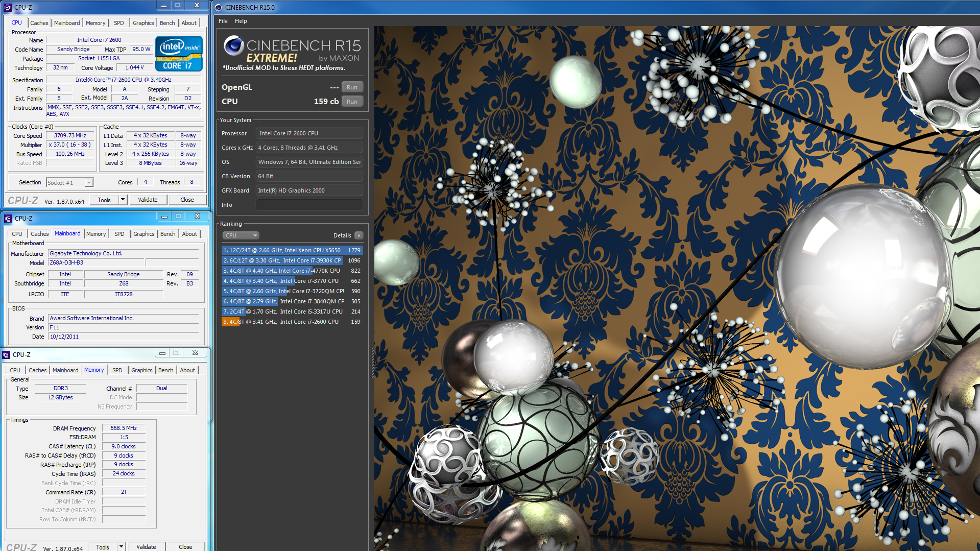Open the Cinebench File menu
The image size is (980, 551).
pyautogui.click(x=223, y=21)
